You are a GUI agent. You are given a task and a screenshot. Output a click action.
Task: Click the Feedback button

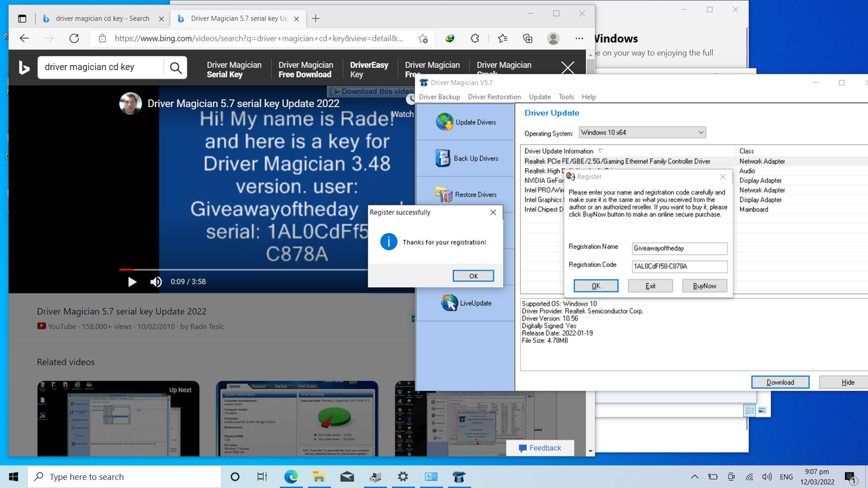[540, 448]
